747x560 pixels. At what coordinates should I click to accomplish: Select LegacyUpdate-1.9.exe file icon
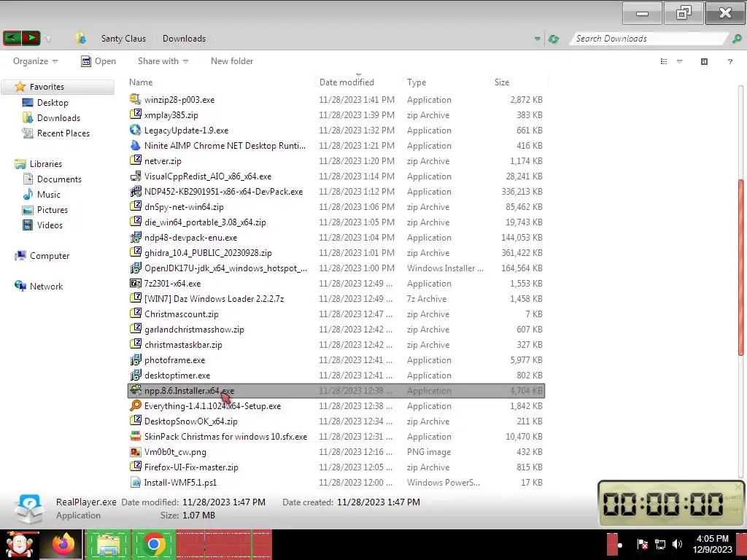tap(135, 130)
